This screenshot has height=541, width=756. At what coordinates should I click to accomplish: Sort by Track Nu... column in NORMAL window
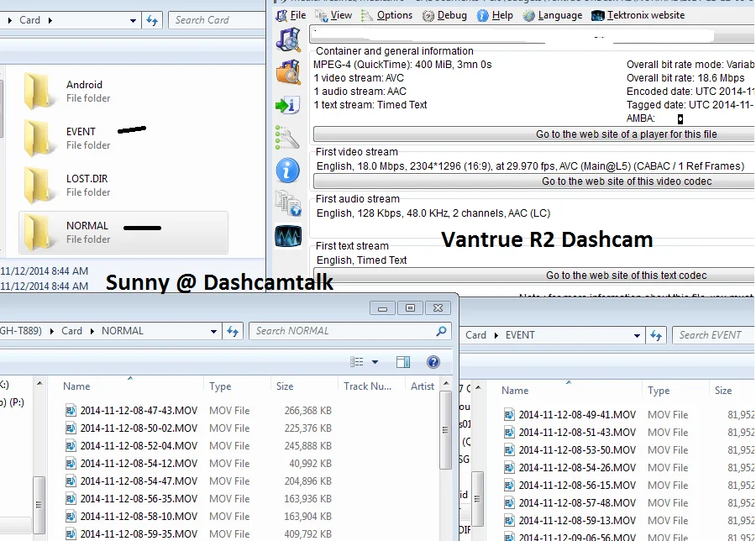coord(371,386)
